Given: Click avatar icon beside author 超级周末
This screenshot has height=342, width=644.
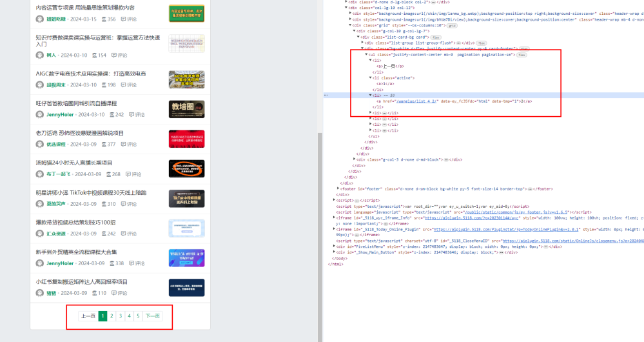Looking at the screenshot, I should (x=40, y=85).
